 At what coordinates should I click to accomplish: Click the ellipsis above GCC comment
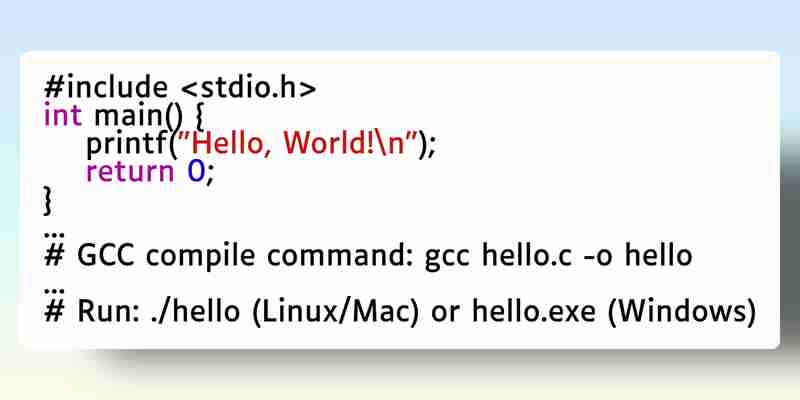pos(51,235)
